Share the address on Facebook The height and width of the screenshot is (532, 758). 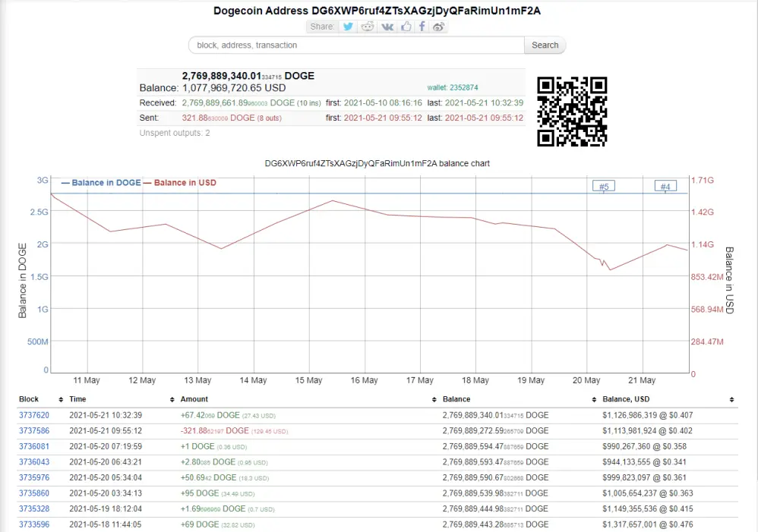[x=422, y=27]
